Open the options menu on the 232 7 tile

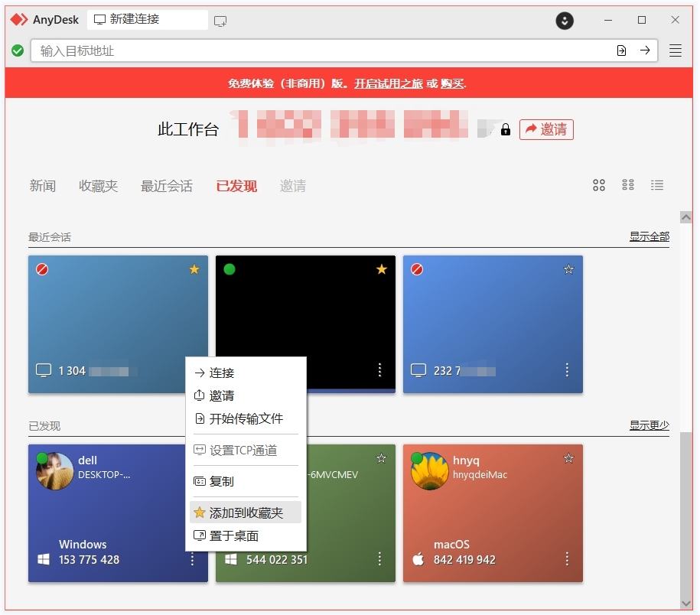(567, 370)
